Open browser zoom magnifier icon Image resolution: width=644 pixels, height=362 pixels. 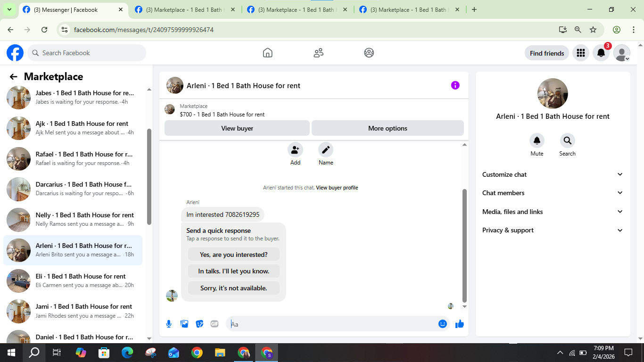pos(578,30)
